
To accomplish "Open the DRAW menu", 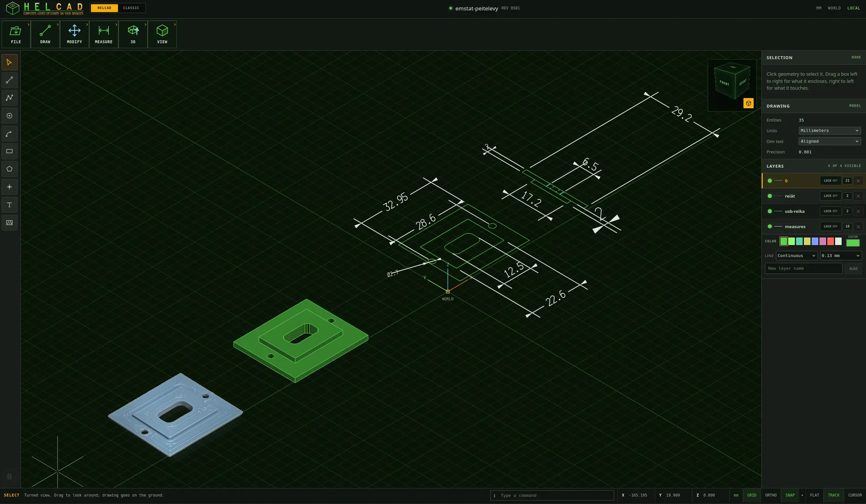I will click(45, 34).
